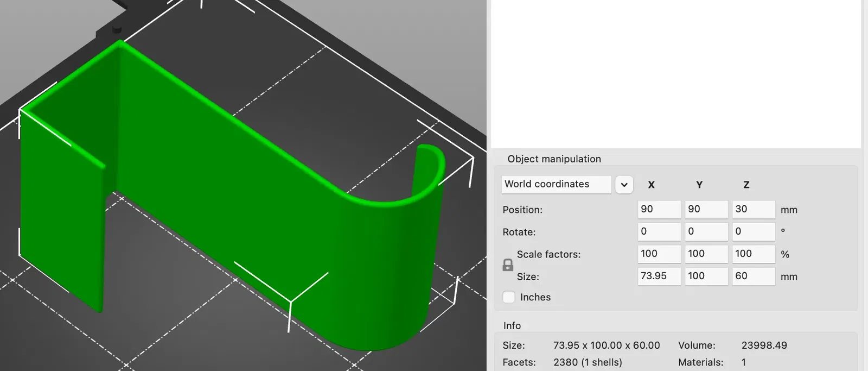Change the Y scale factor field
The height and width of the screenshot is (371, 868).
click(706, 254)
